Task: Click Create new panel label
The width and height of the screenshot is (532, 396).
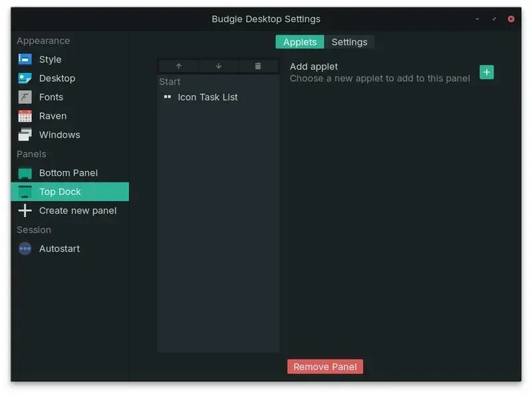Action: click(78, 210)
